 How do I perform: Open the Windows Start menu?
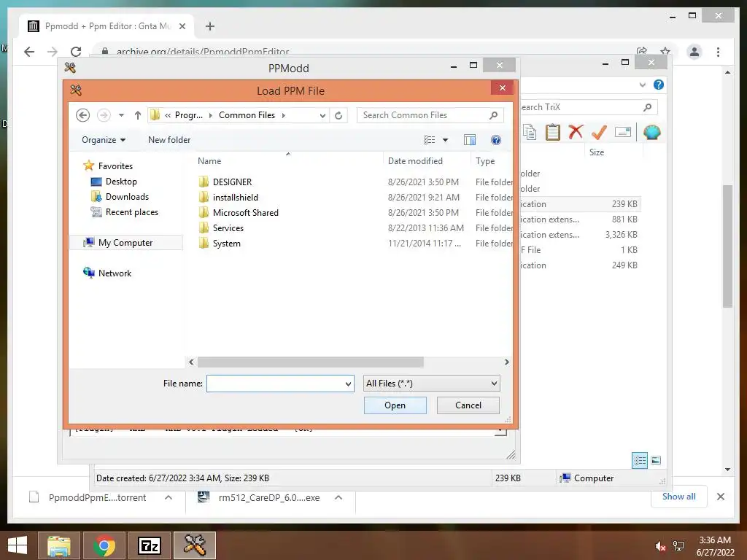[18, 545]
